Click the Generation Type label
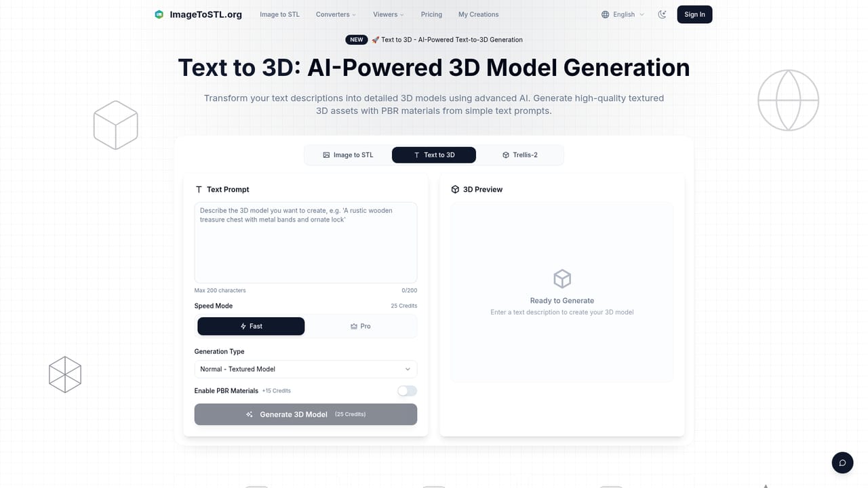This screenshot has height=488, width=868. click(x=220, y=351)
